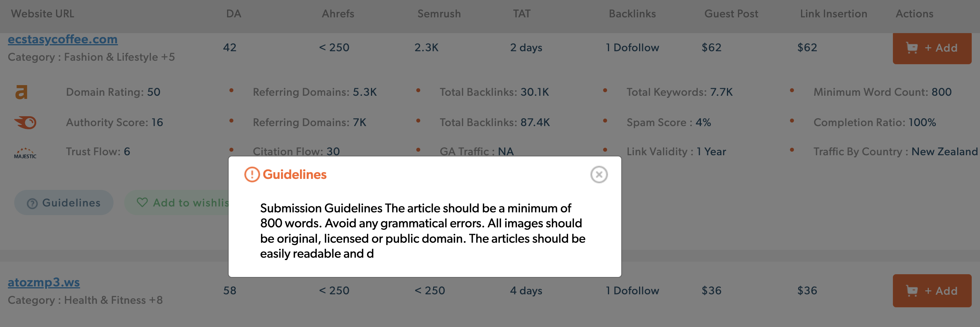Click the Guidelines warning icon in popup

click(252, 175)
